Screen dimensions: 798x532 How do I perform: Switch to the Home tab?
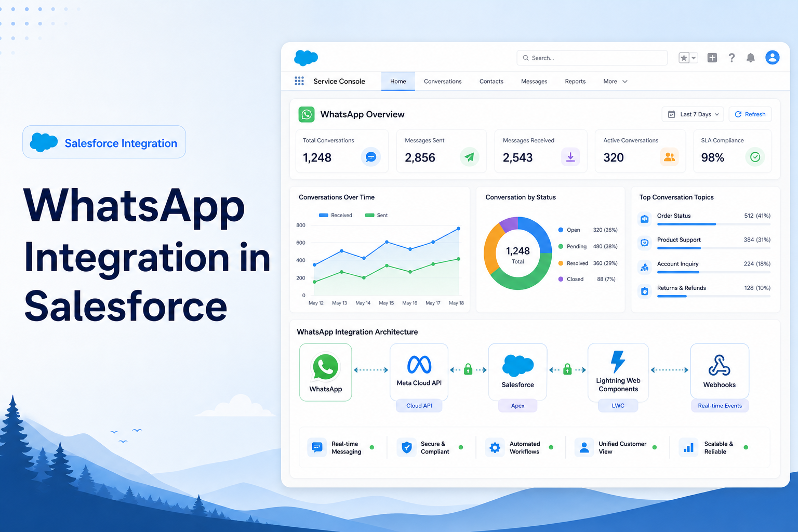pyautogui.click(x=398, y=82)
